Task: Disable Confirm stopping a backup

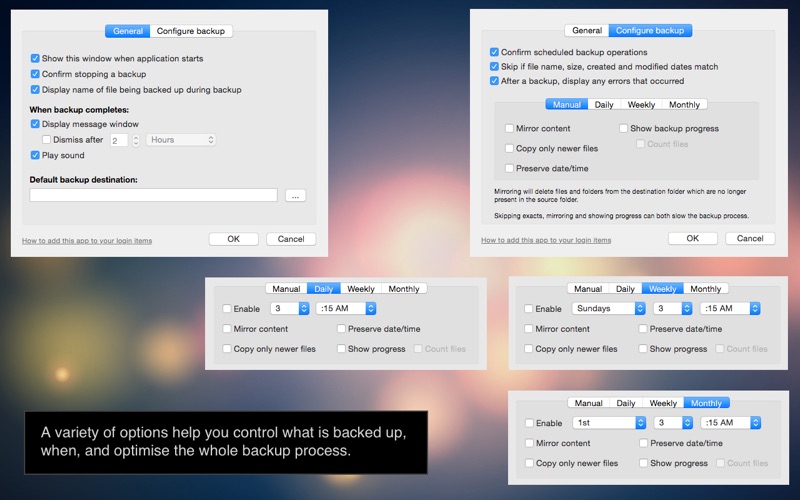Action: (x=36, y=74)
